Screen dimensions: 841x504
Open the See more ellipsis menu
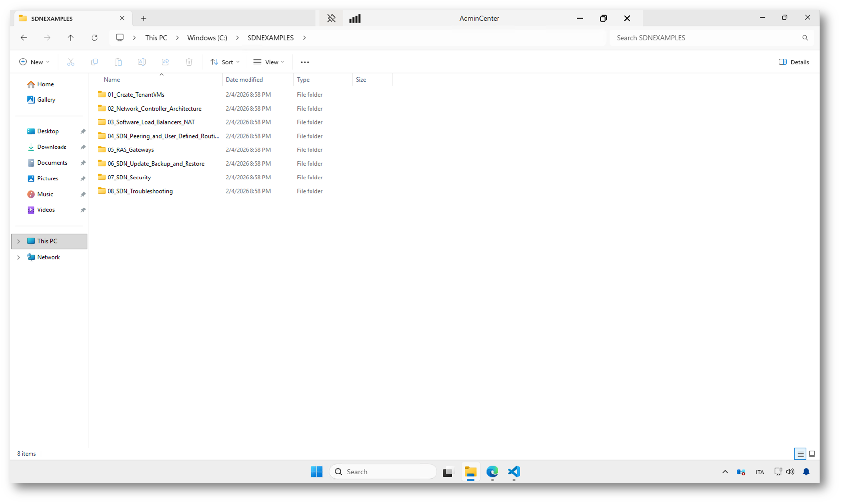pos(305,62)
